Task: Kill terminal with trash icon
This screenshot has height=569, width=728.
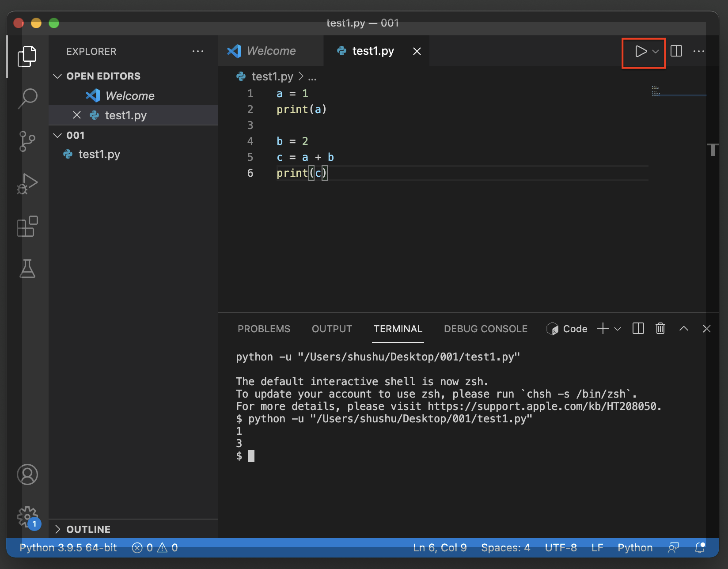Action: (660, 328)
